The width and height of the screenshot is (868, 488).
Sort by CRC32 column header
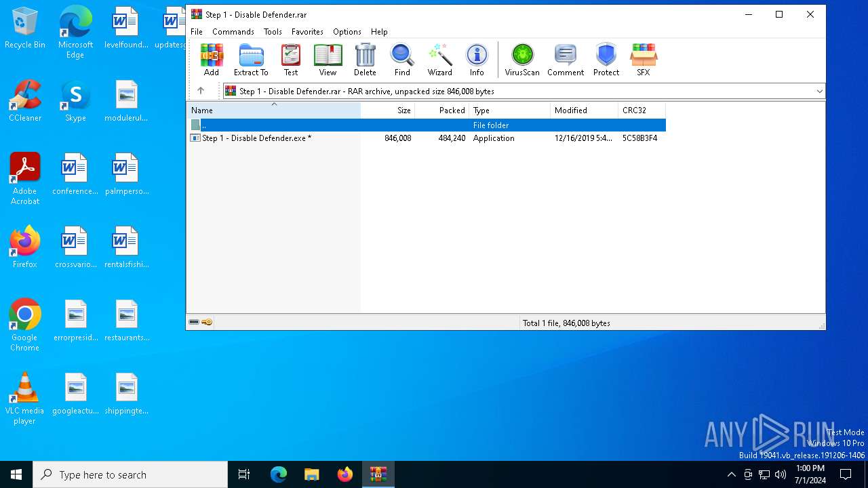tap(642, 110)
